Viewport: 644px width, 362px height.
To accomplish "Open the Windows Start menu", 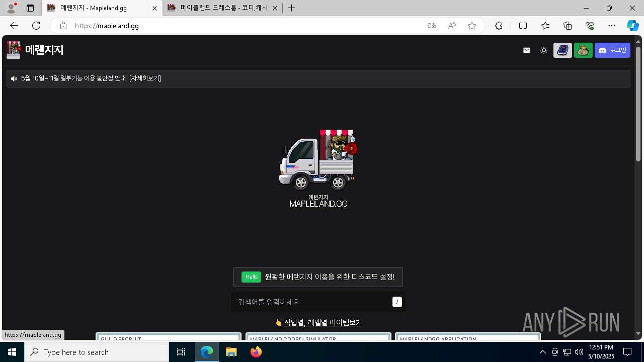I will pos(12,352).
